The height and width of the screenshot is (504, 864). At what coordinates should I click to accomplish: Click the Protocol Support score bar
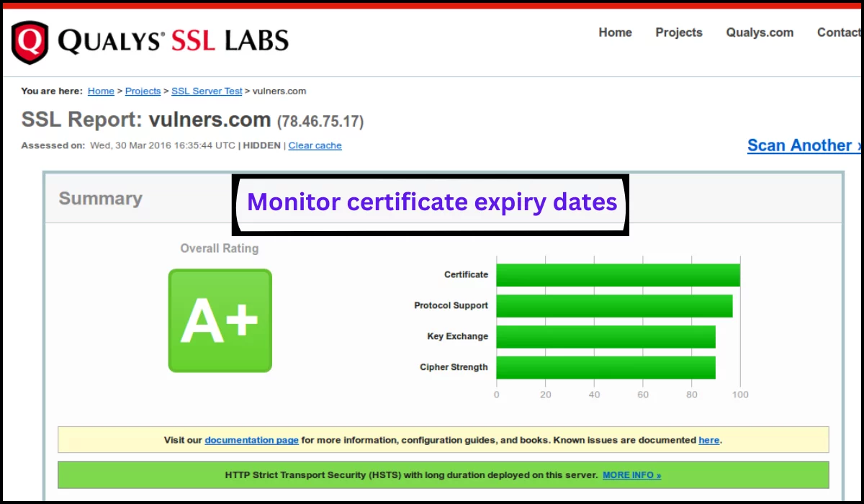(x=614, y=306)
